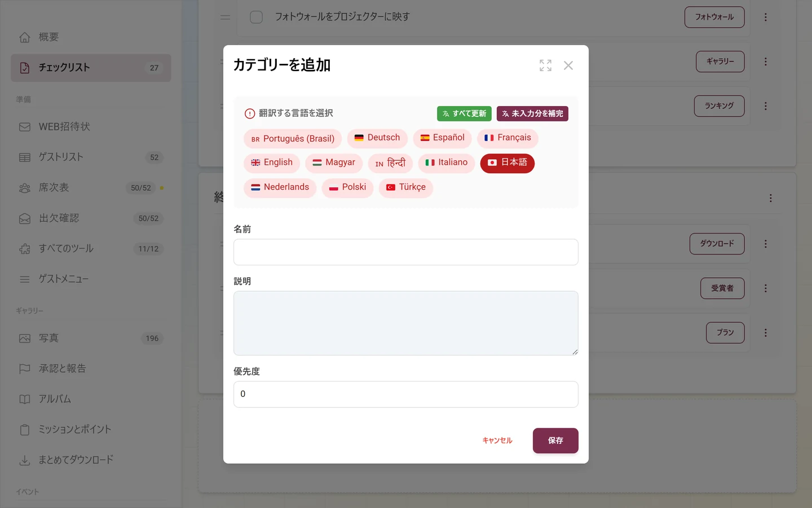Open more options for 受賞者 row
Screen dimensions: 812x508
coord(766,288)
